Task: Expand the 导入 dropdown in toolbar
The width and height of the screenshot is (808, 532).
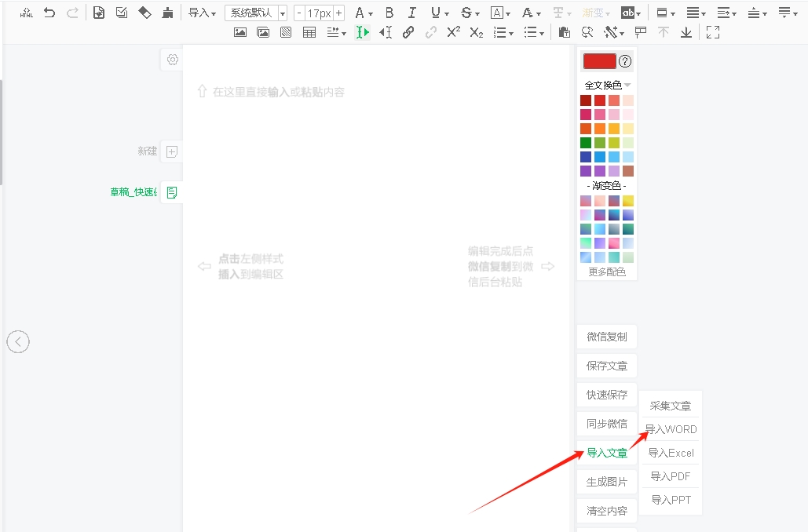Action: pyautogui.click(x=202, y=13)
